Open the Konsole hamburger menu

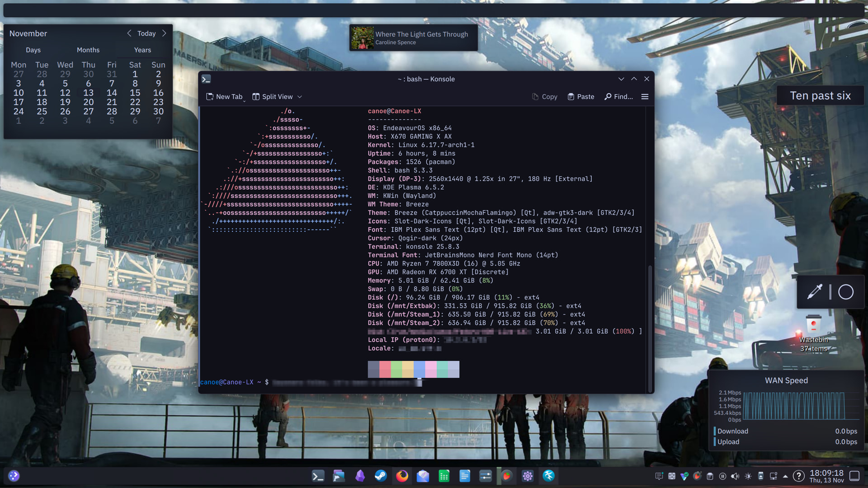pyautogui.click(x=645, y=97)
